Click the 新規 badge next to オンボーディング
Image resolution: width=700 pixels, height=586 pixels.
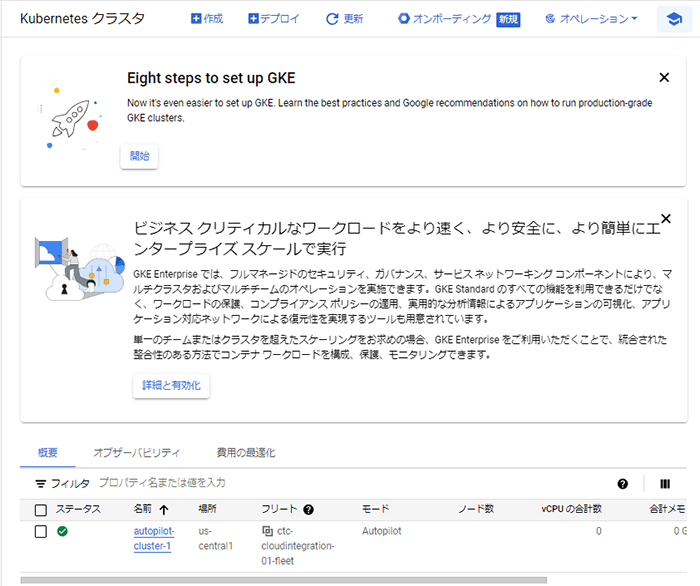click(508, 19)
